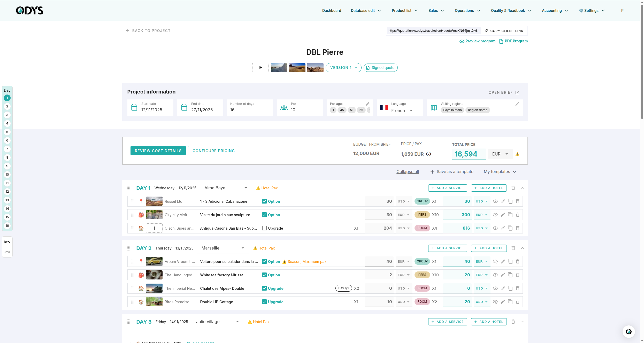Collapse the Day 1 section chevron
The image size is (644, 343).
click(523, 188)
